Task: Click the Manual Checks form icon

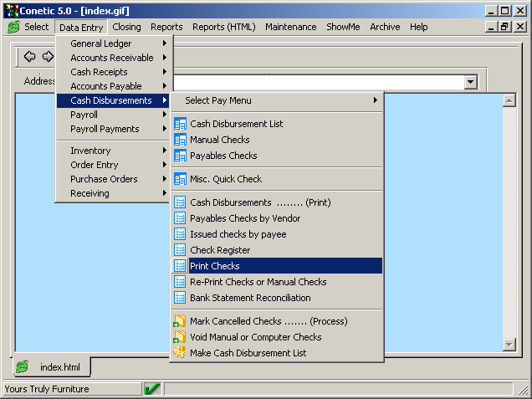Action: [x=180, y=140]
